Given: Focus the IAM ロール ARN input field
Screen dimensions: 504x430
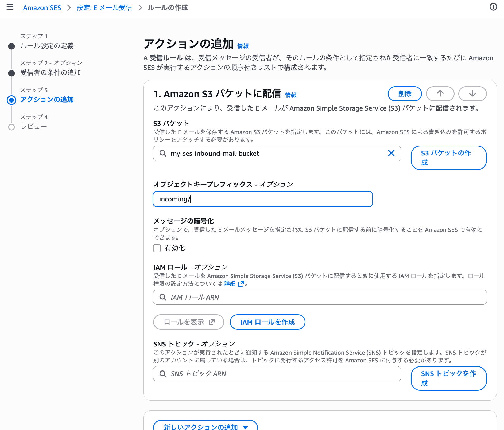Looking at the screenshot, I should pyautogui.click(x=320, y=297).
